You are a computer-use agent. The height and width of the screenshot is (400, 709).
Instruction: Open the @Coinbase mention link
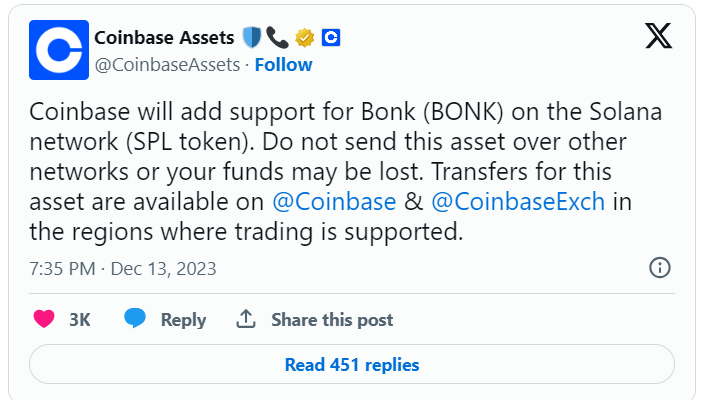coord(334,202)
